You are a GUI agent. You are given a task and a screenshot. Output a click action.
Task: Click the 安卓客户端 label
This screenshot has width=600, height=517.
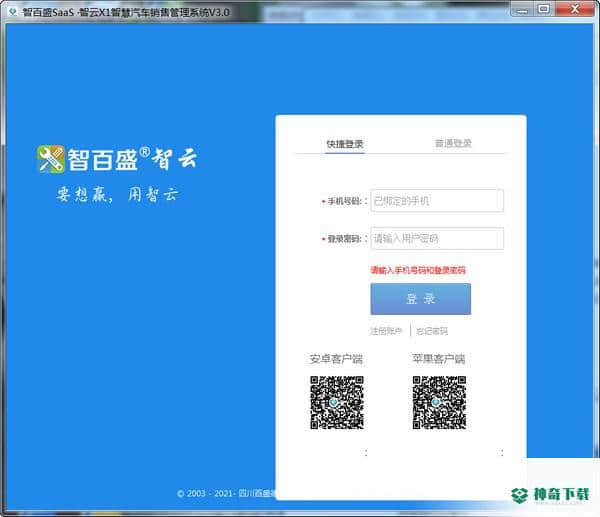(x=336, y=359)
